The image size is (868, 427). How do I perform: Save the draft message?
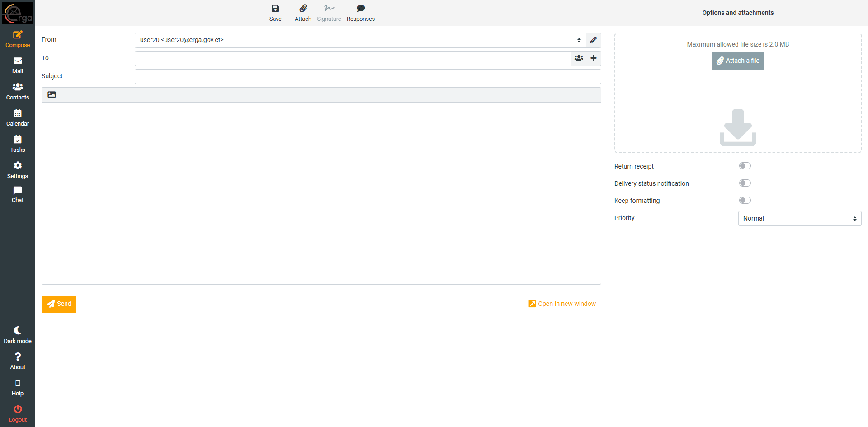(275, 13)
